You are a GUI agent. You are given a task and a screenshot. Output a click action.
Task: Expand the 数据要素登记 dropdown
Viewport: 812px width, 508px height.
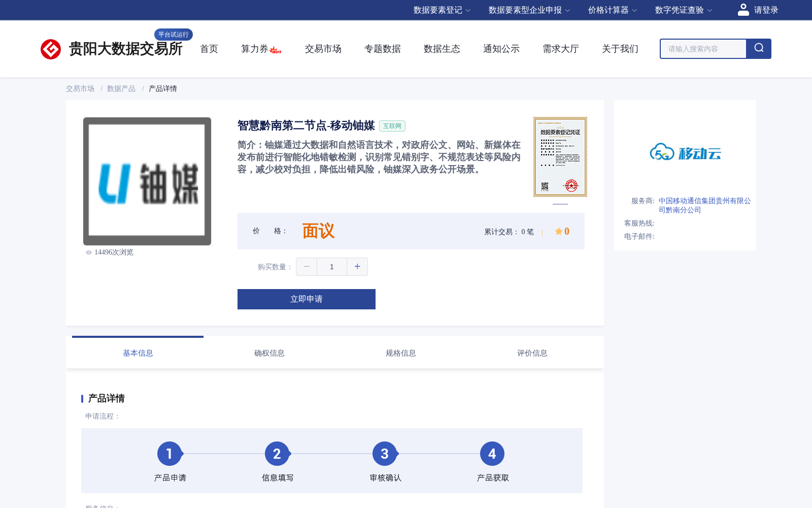[x=442, y=10]
